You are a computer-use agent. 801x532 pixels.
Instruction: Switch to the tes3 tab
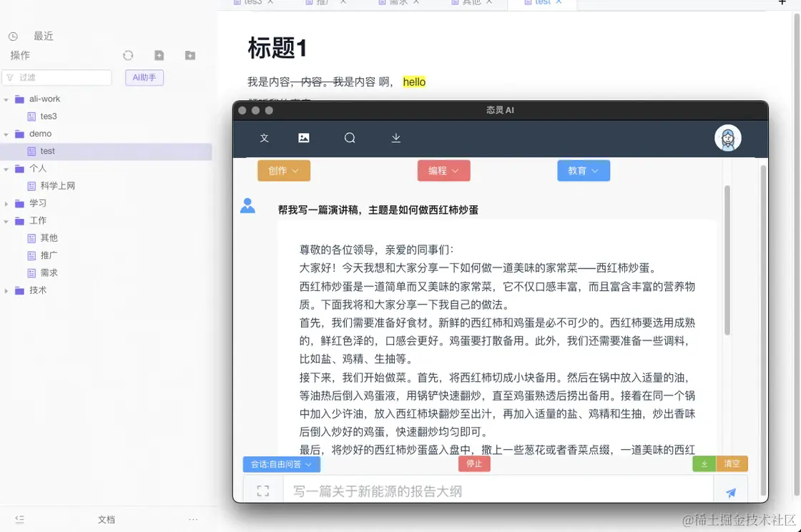pyautogui.click(x=252, y=3)
